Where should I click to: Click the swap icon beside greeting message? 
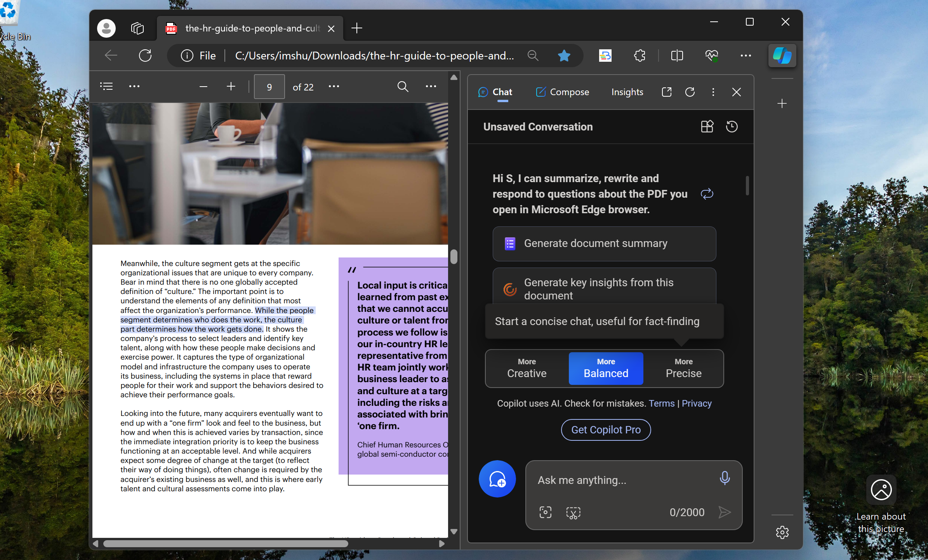707,194
